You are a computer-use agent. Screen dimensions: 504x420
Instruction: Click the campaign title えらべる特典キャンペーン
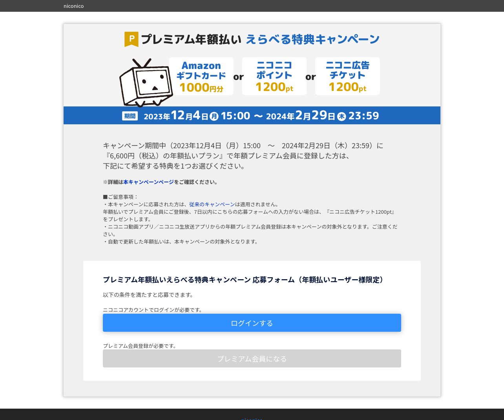coord(313,39)
